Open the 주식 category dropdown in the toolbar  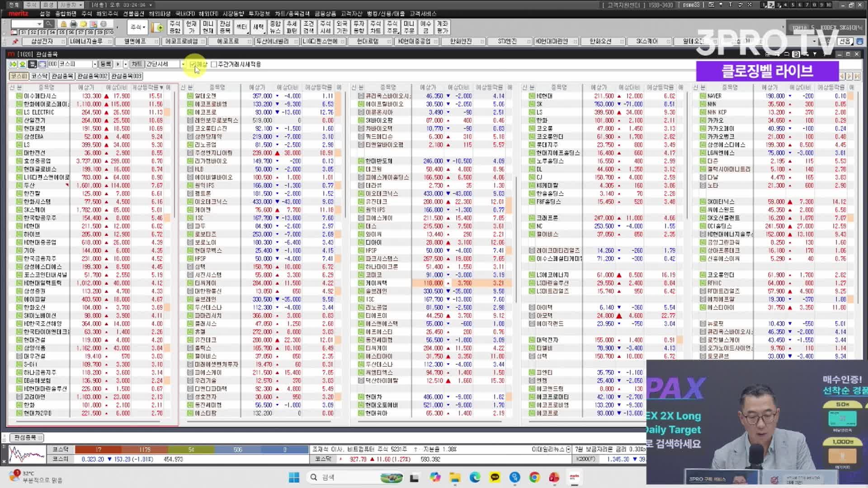pyautogui.click(x=138, y=27)
